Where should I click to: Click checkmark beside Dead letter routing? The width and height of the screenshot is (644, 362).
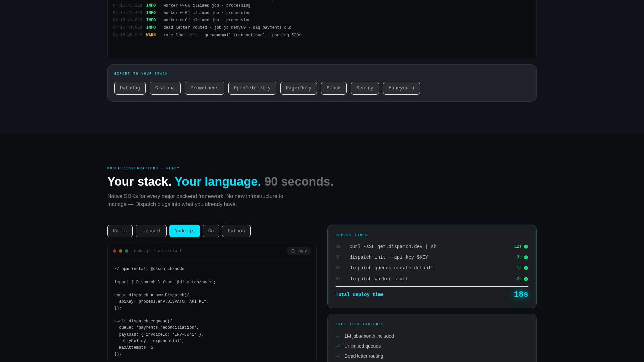[x=338, y=356]
